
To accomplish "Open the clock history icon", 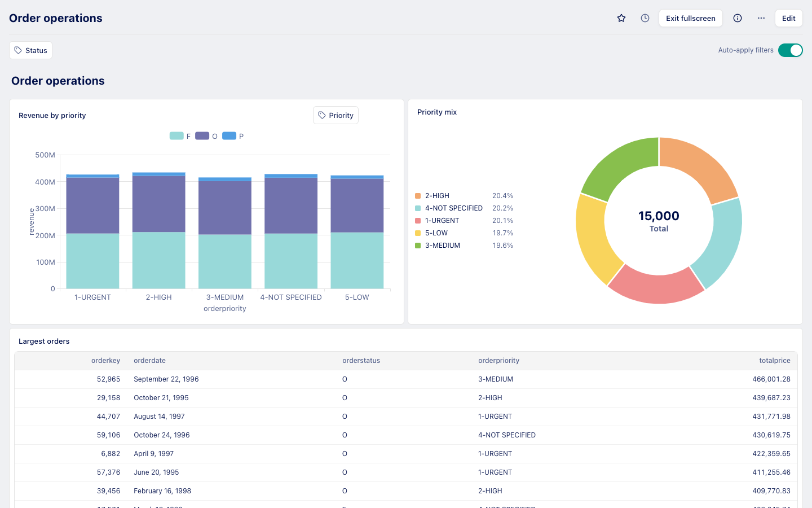I will click(645, 18).
